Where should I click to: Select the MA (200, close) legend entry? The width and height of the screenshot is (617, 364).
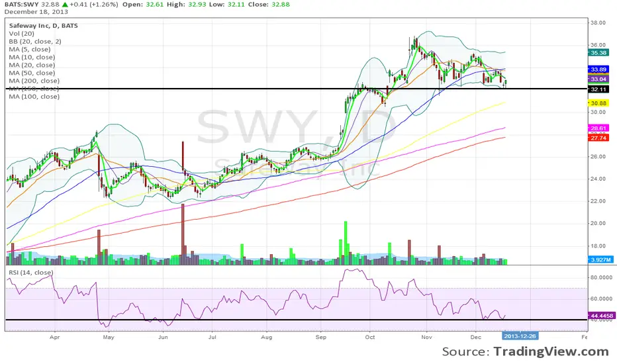point(34,81)
